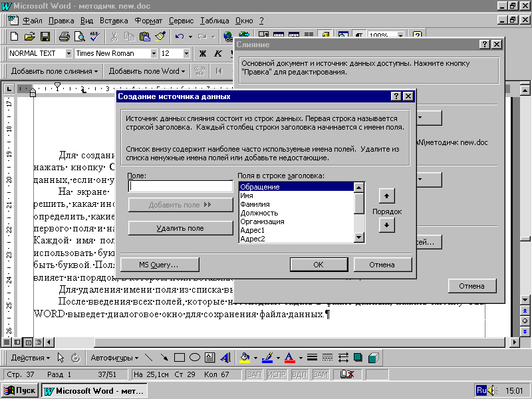The width and height of the screenshot is (532, 399).
Task: Click the View merged data ABC icon
Action: (x=199, y=71)
